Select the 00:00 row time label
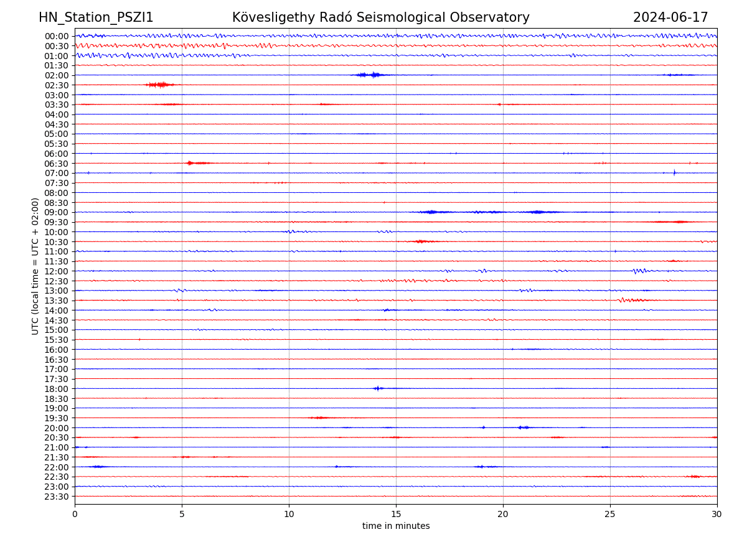The image size is (747, 560). (x=57, y=36)
